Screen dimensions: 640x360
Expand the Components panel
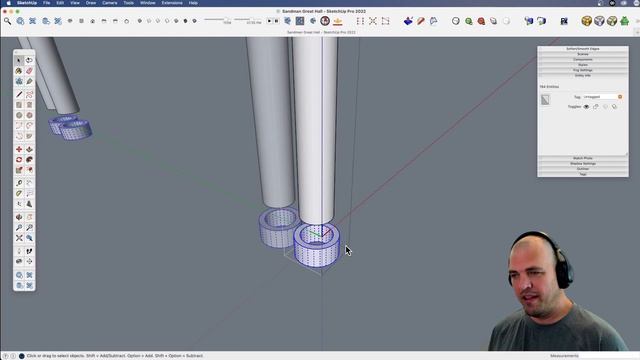pyautogui.click(x=583, y=60)
